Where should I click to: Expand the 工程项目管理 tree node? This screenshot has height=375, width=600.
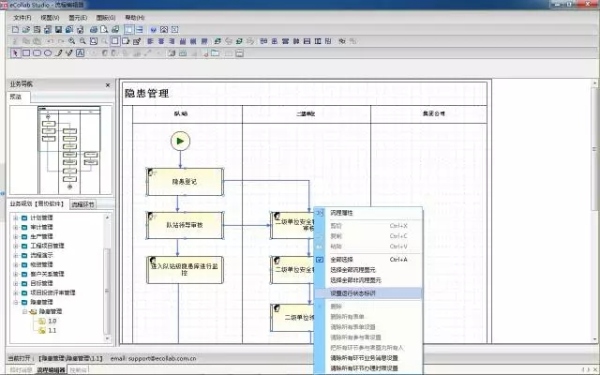coord(16,246)
